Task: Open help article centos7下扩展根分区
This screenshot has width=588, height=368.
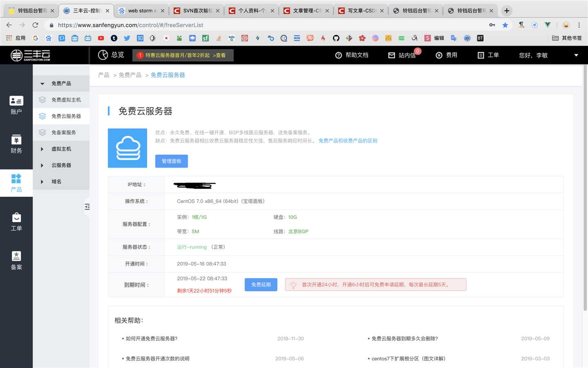Action: 408,359
